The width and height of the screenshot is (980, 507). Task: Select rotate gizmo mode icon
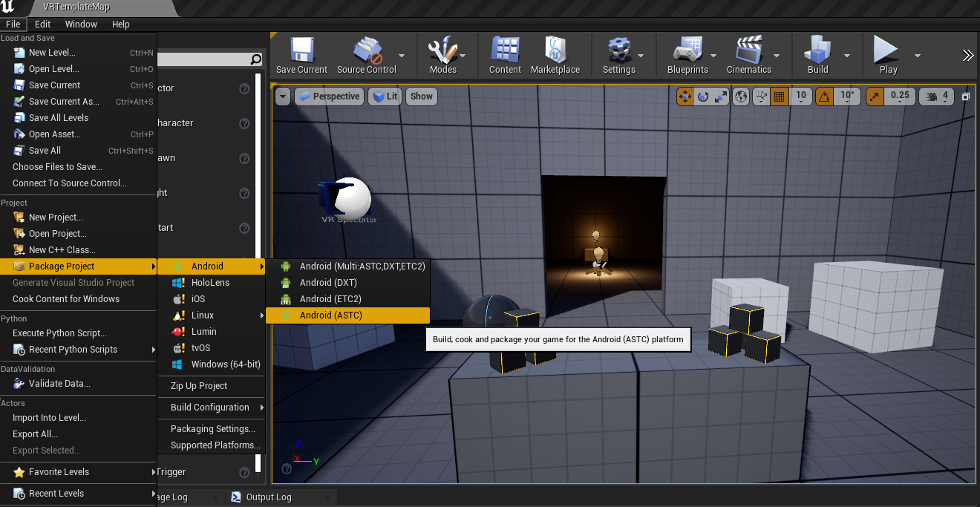703,97
